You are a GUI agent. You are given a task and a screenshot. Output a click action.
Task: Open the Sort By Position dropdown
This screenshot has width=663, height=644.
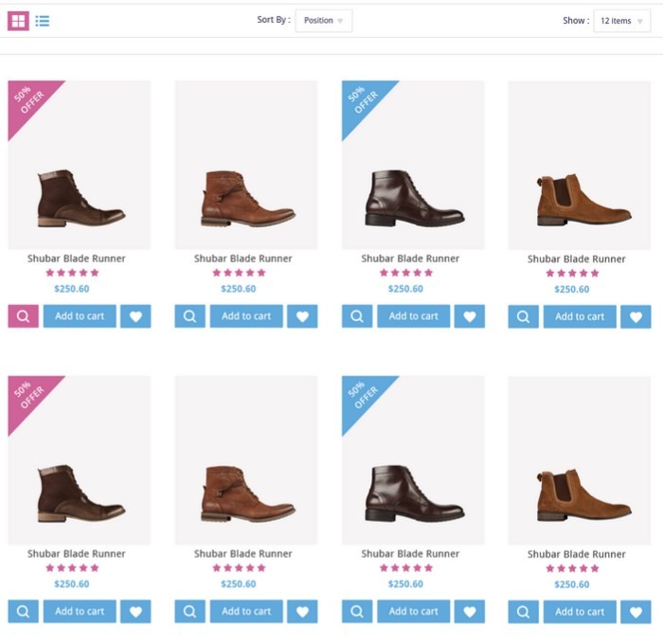(324, 20)
